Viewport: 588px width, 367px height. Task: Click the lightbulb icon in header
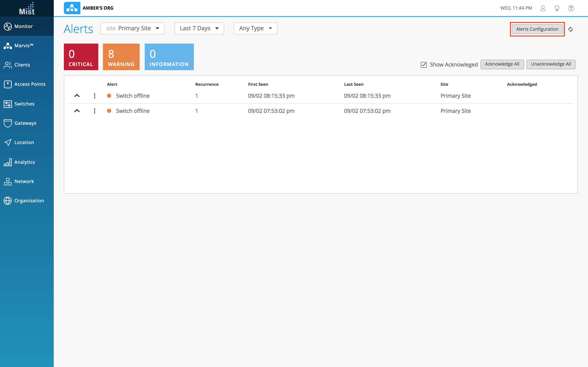pyautogui.click(x=557, y=8)
